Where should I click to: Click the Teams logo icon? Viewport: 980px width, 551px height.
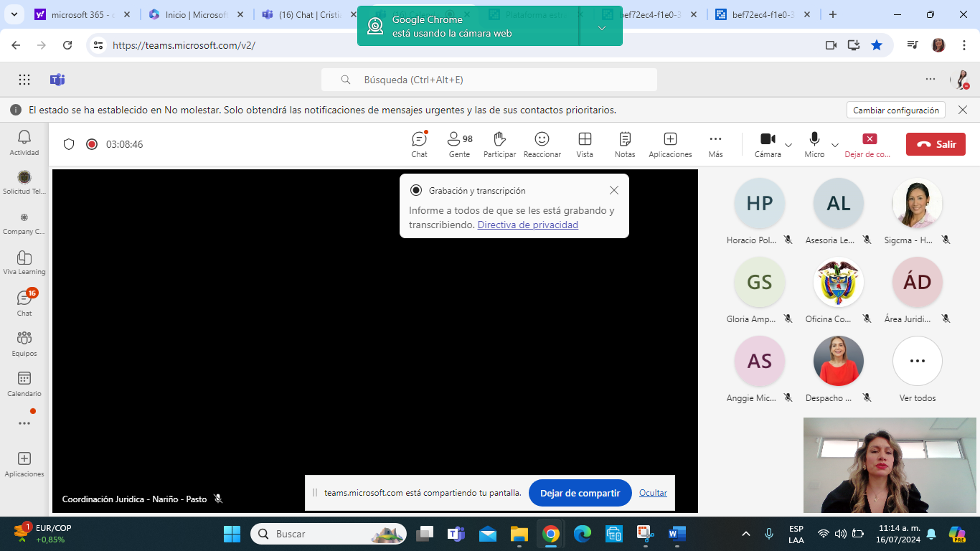[x=57, y=80]
